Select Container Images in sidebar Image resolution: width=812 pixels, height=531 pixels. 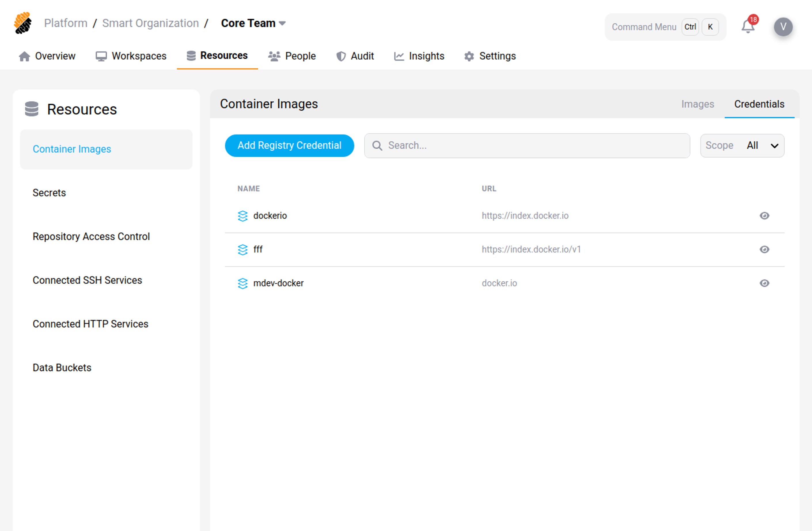[x=106, y=149]
